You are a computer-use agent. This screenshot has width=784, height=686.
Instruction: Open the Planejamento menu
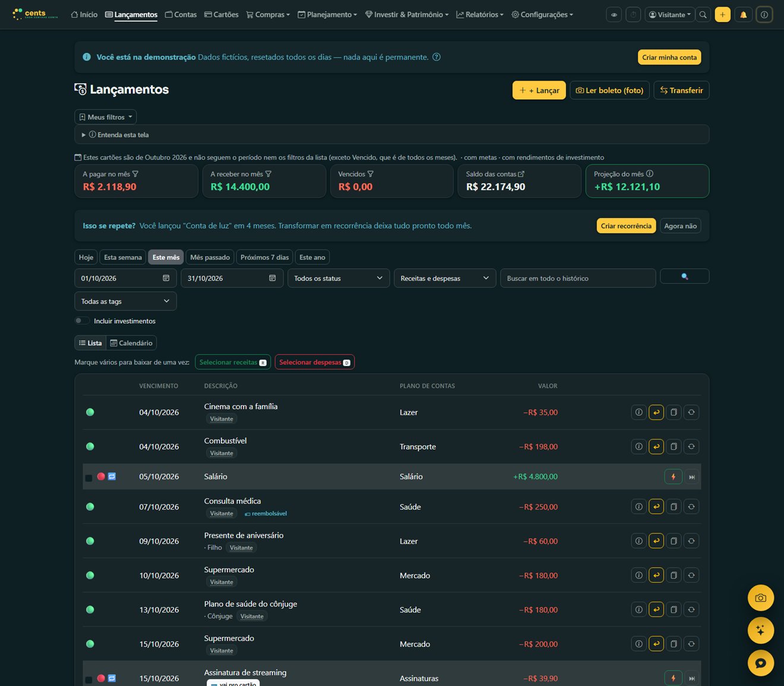click(x=327, y=15)
